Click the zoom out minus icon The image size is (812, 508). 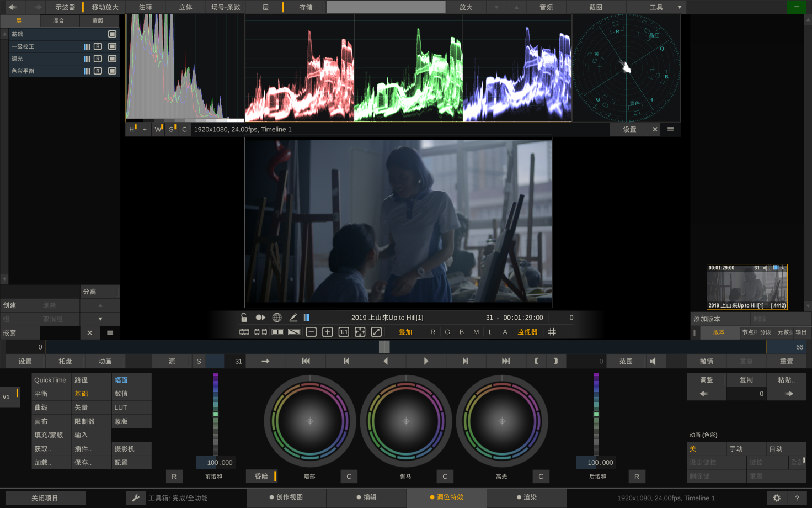pos(311,332)
